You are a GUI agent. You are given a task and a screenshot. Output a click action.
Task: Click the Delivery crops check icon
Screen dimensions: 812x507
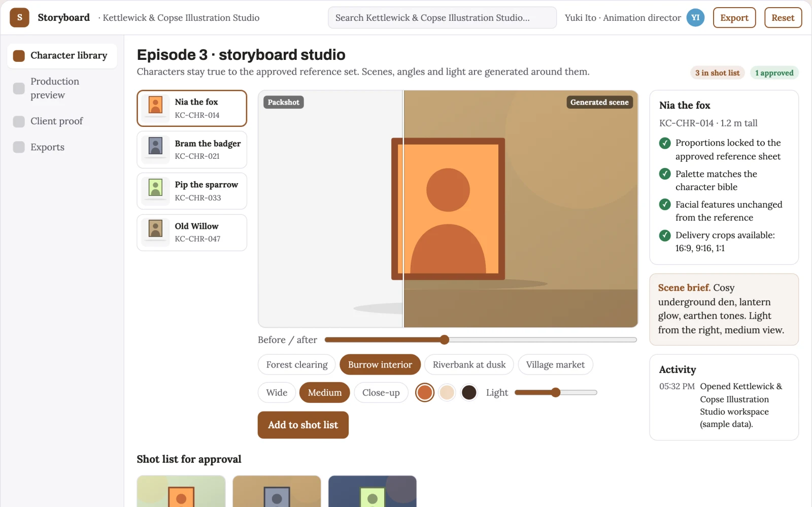pos(665,235)
